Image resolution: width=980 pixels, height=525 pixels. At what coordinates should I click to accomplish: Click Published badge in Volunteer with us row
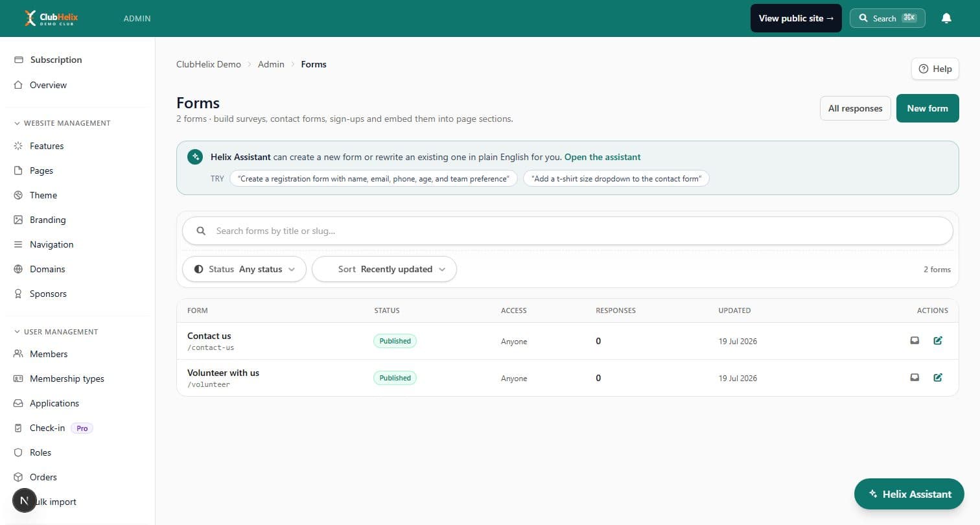pyautogui.click(x=395, y=378)
